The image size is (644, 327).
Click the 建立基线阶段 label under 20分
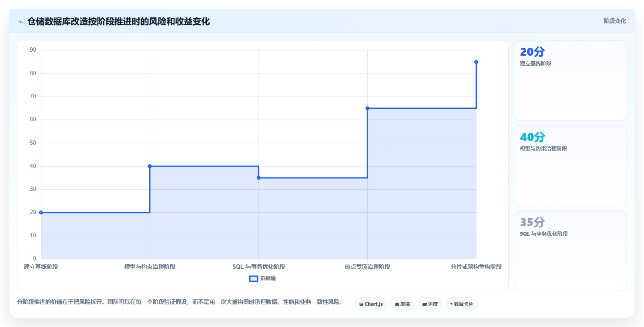(536, 63)
